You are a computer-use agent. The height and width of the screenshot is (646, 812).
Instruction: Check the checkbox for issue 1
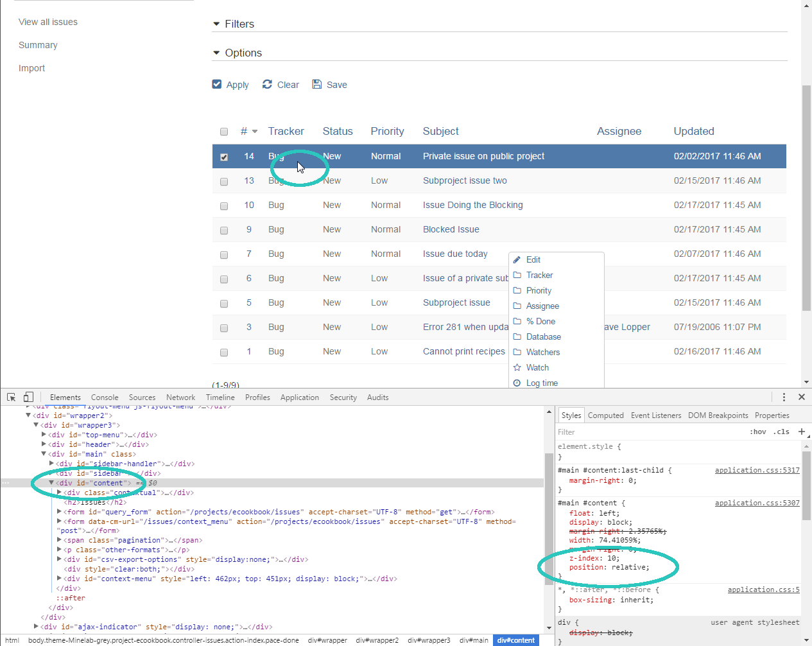(224, 353)
